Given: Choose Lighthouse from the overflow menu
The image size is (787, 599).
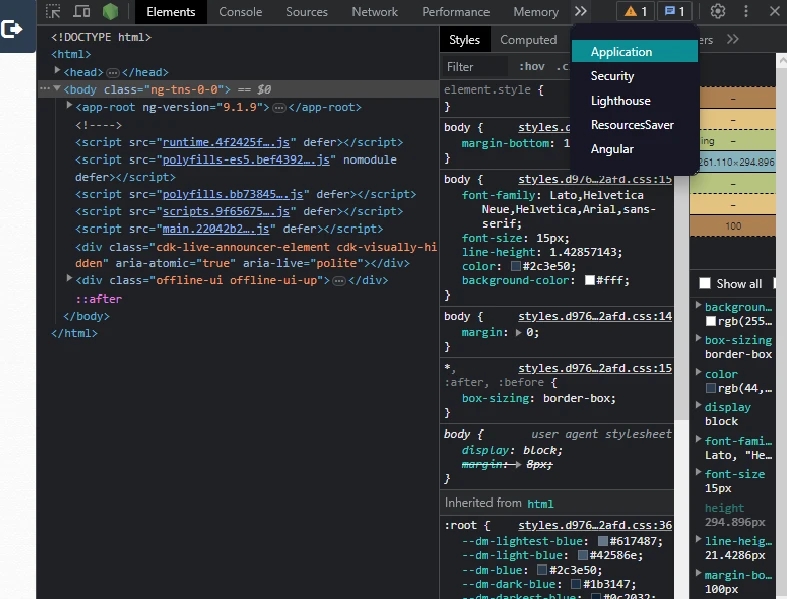Looking at the screenshot, I should tap(635, 100).
